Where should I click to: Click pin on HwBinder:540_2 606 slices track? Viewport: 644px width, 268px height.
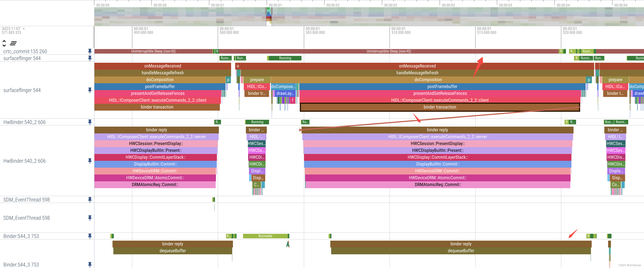coord(90,161)
